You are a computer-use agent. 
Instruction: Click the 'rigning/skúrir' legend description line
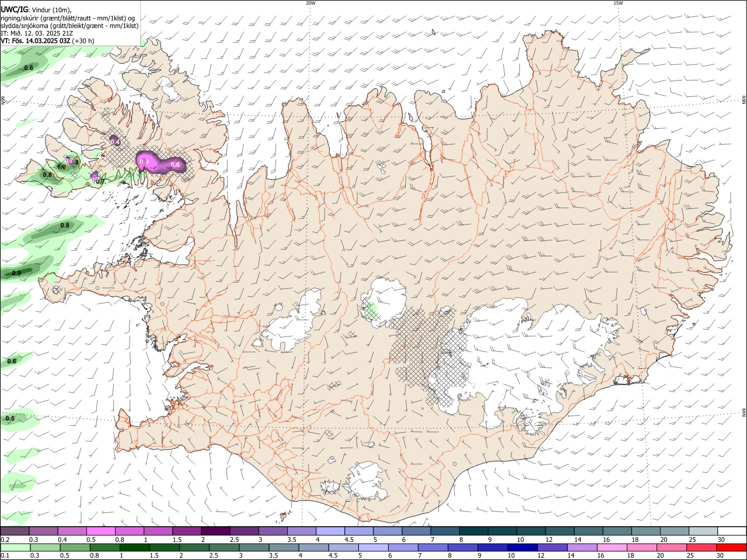pos(68,17)
